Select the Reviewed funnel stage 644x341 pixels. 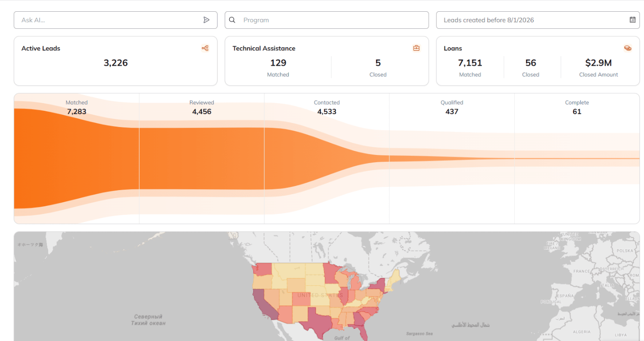(x=202, y=159)
